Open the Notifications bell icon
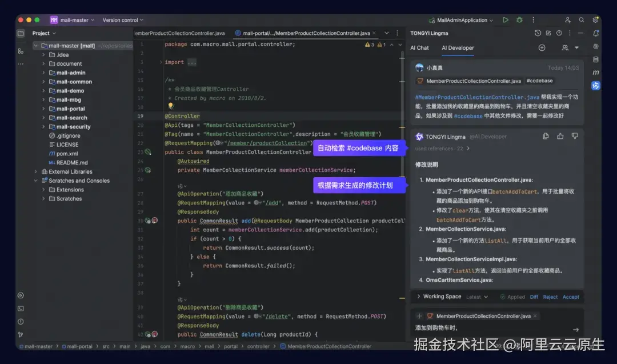 (x=596, y=34)
